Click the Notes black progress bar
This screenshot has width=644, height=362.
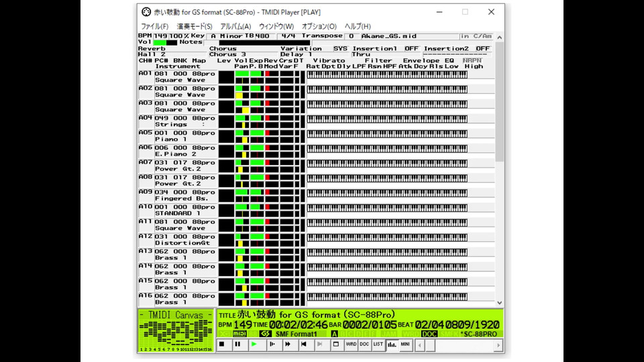coord(264,42)
